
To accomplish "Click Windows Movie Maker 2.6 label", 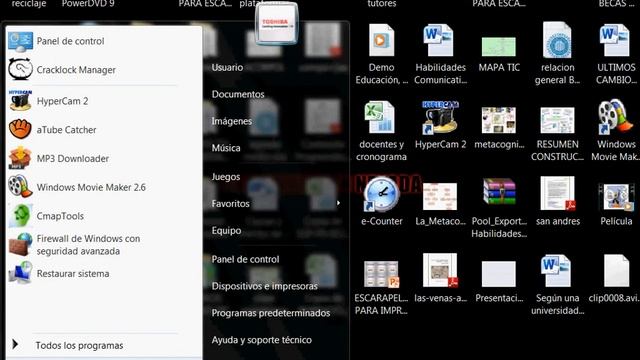I will point(91,187).
